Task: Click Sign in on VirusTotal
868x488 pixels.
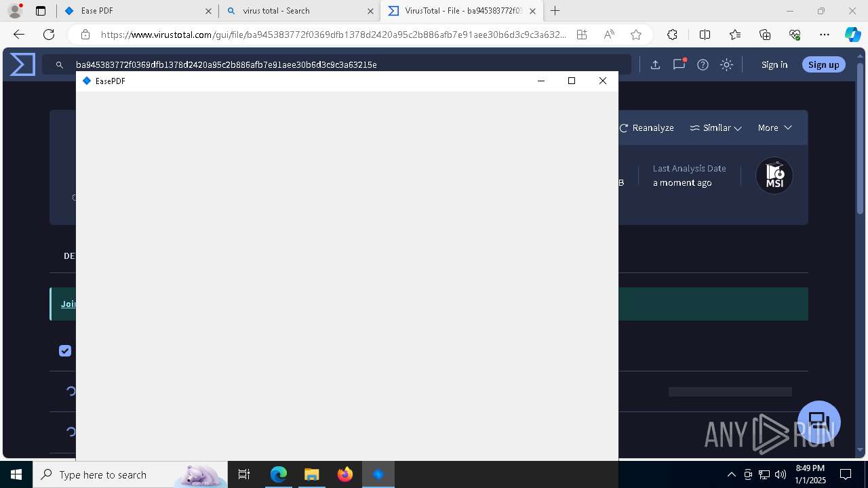Action: click(774, 64)
